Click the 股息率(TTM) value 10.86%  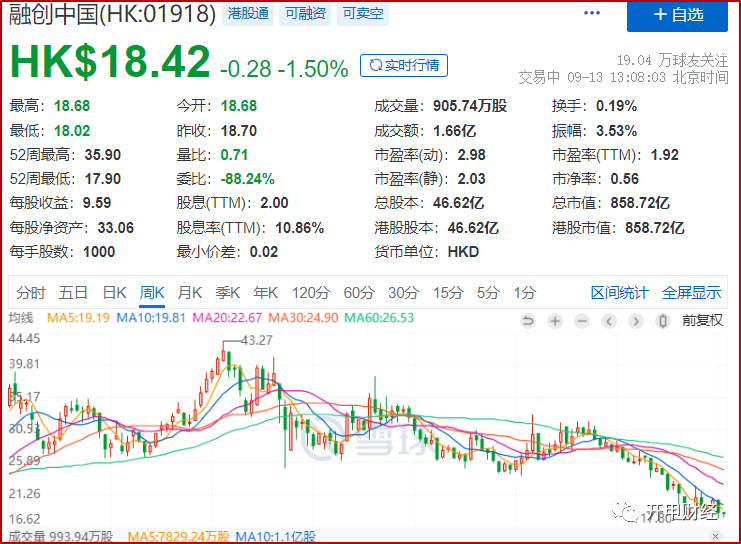(300, 228)
